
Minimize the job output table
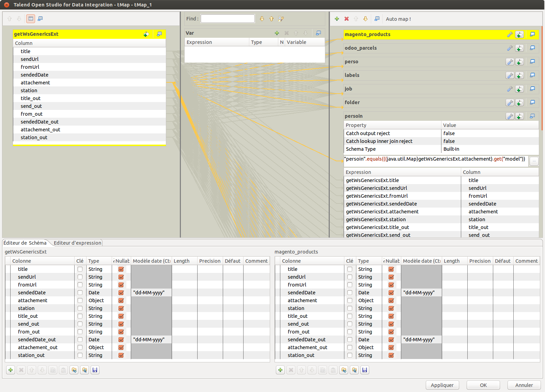[532, 89]
